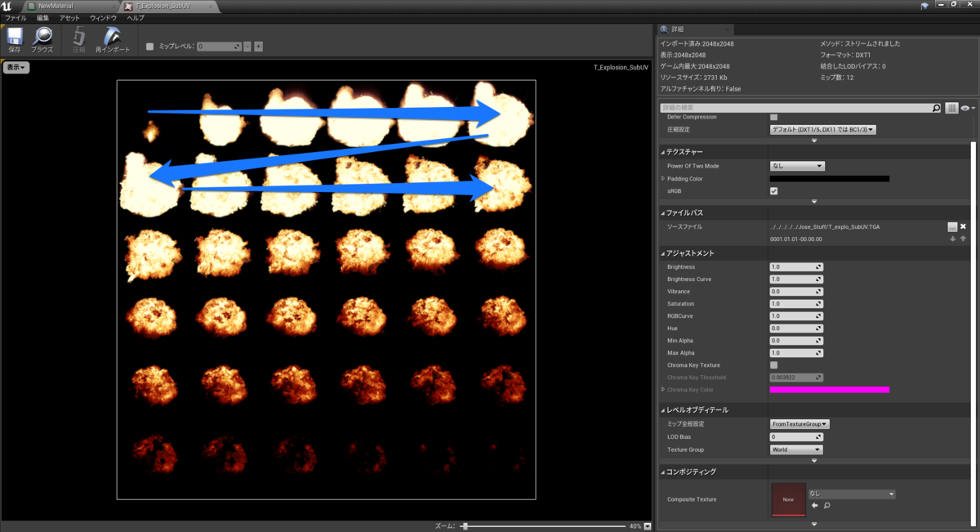Viewport: 980px width, 532px height.
Task: Open the 編集 menu
Action: (x=42, y=17)
